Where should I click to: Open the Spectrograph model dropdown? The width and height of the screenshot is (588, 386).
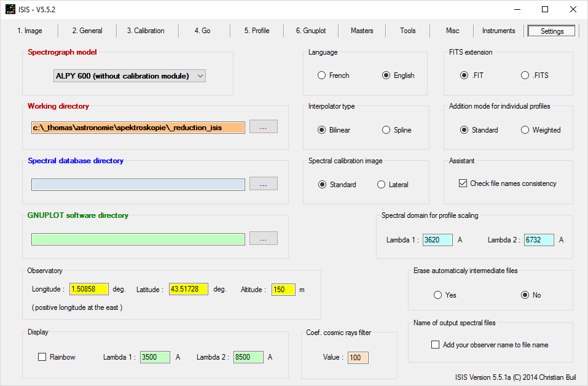(x=129, y=76)
